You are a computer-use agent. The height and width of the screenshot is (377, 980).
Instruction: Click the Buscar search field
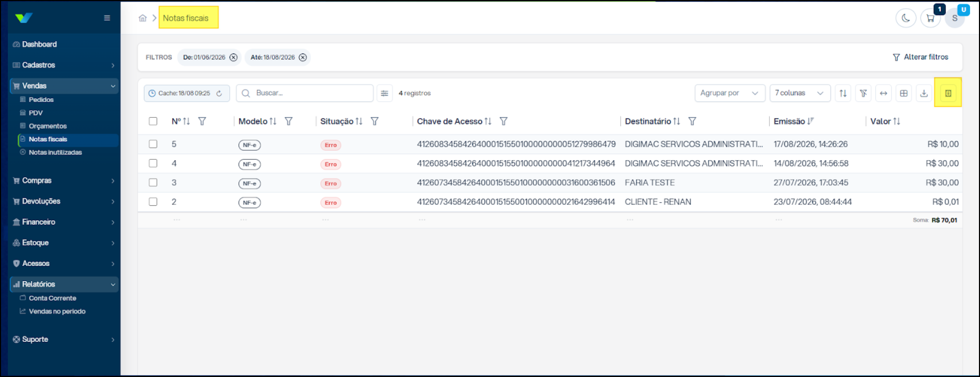click(305, 93)
